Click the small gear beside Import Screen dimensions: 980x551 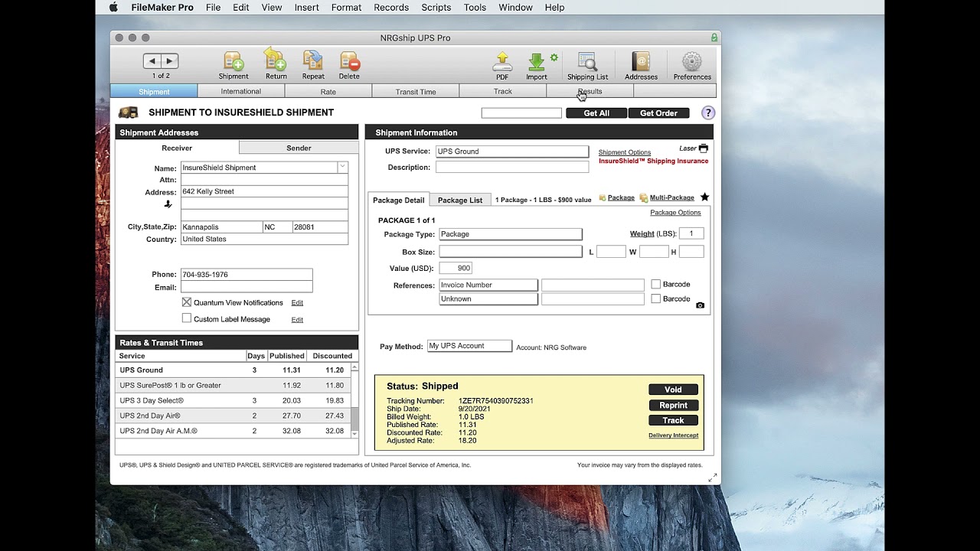[x=554, y=57]
